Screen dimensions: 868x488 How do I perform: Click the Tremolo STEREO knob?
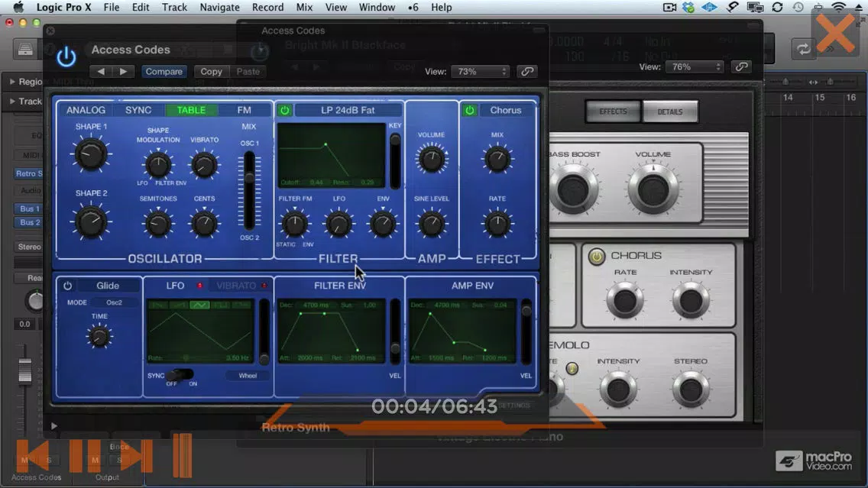690,389
